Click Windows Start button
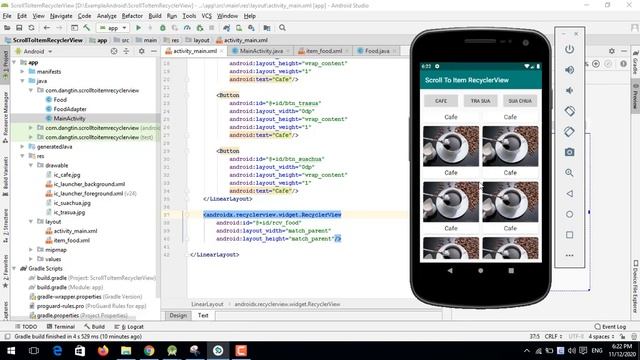Image resolution: width=640 pixels, height=360 pixels. click(x=11, y=351)
